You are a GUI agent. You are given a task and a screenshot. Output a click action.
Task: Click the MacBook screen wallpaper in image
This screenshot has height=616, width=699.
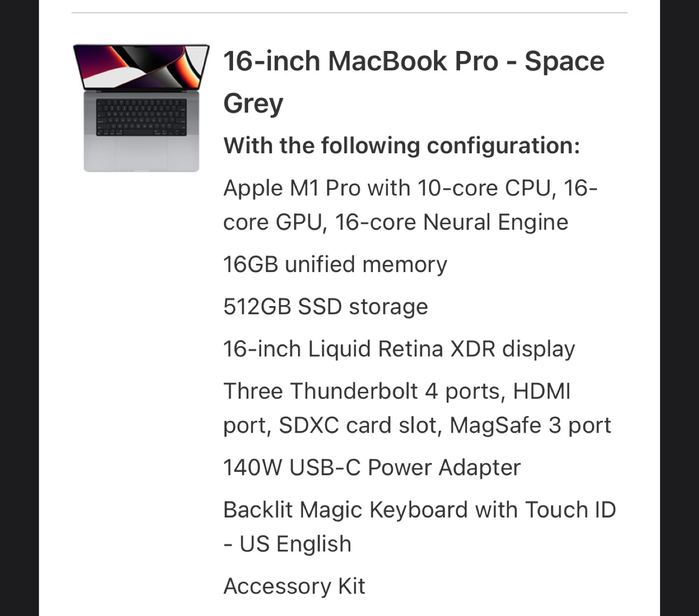[141, 67]
